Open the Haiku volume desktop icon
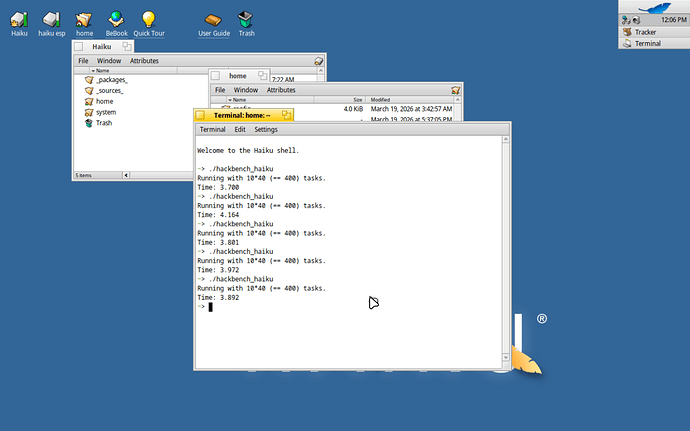Viewport: 690px width, 431px height. (19, 19)
